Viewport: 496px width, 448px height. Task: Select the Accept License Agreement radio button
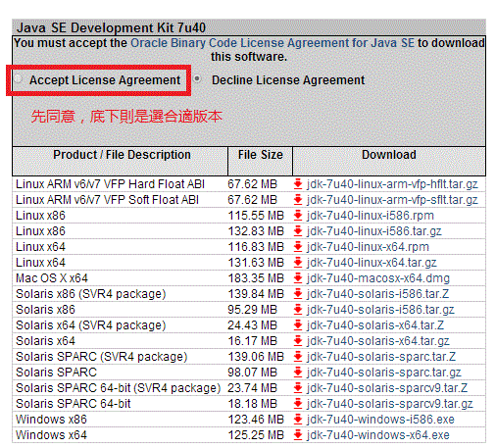18,78
